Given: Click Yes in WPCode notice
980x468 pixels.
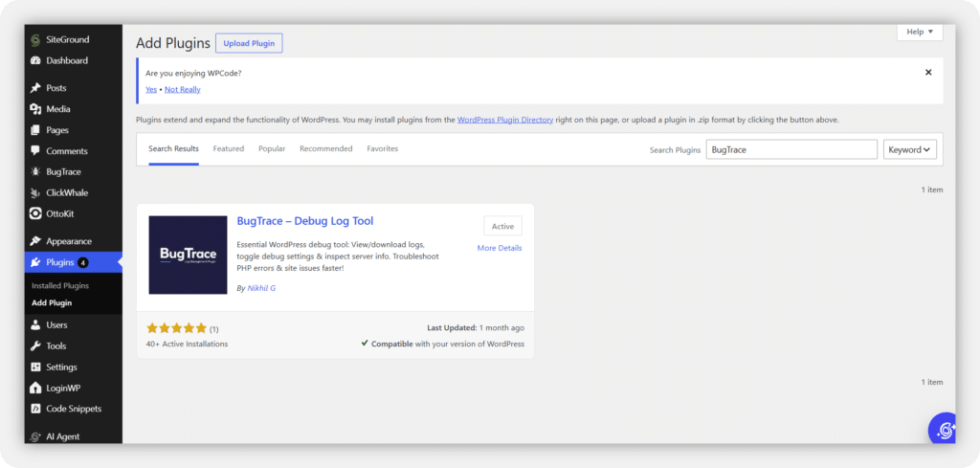Looking at the screenshot, I should [x=151, y=89].
